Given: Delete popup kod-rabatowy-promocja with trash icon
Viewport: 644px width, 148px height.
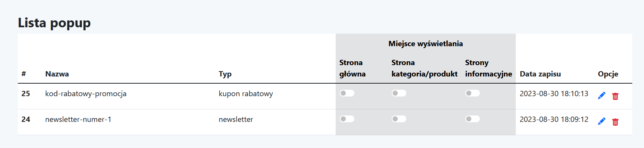Looking at the screenshot, I should (615, 96).
